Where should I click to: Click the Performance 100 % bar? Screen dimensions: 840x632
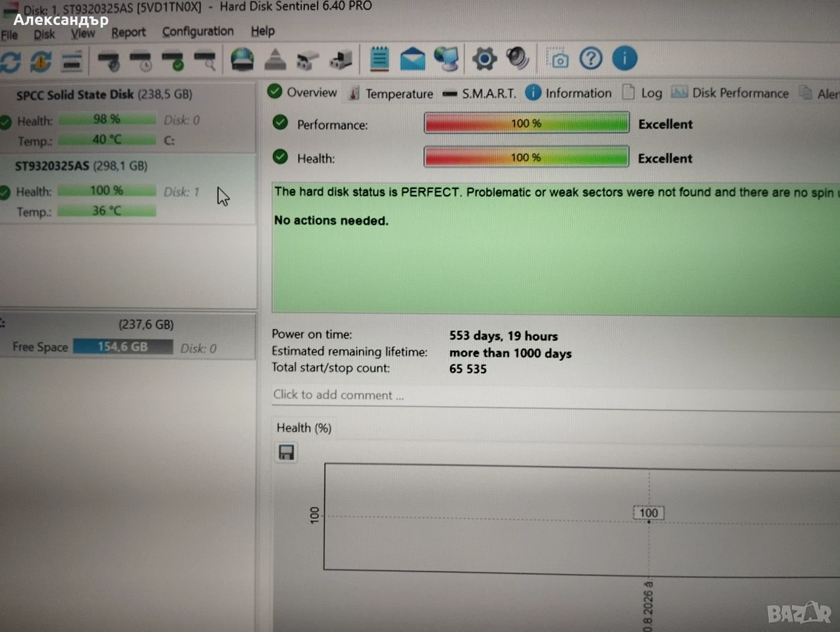[526, 123]
